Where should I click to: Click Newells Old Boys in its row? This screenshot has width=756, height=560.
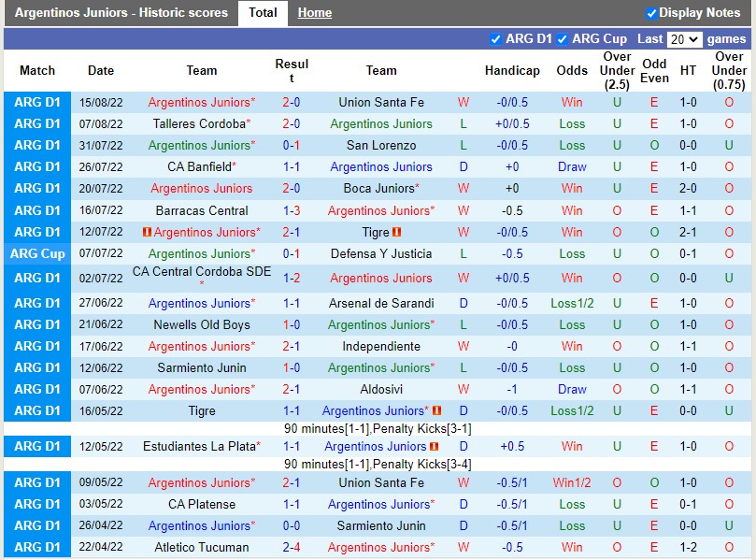coord(201,324)
